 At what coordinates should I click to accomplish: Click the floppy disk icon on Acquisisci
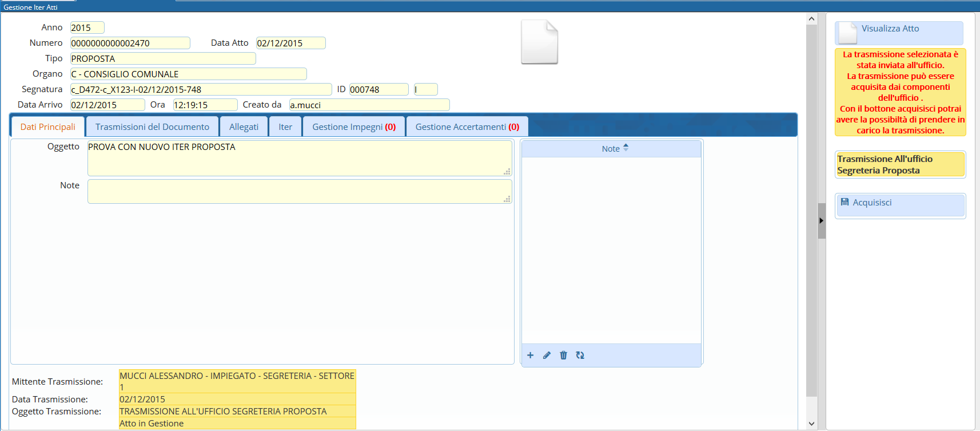(x=844, y=202)
